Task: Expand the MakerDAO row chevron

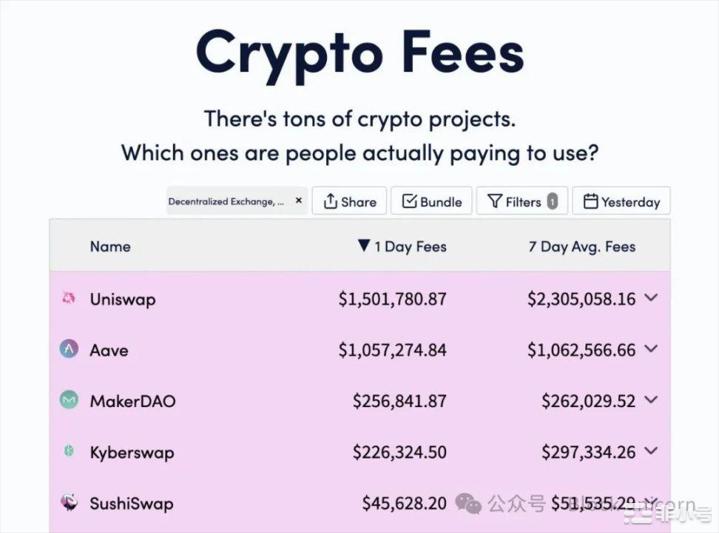Action: point(651,400)
